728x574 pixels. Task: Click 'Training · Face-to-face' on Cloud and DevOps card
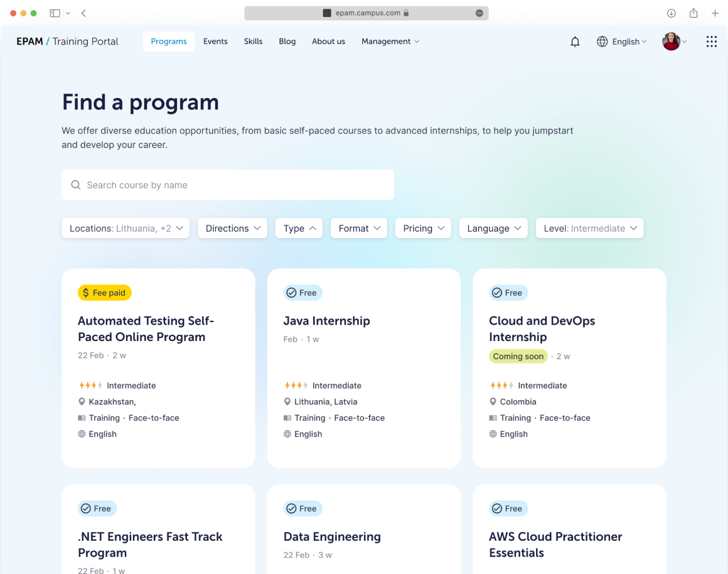(x=545, y=418)
